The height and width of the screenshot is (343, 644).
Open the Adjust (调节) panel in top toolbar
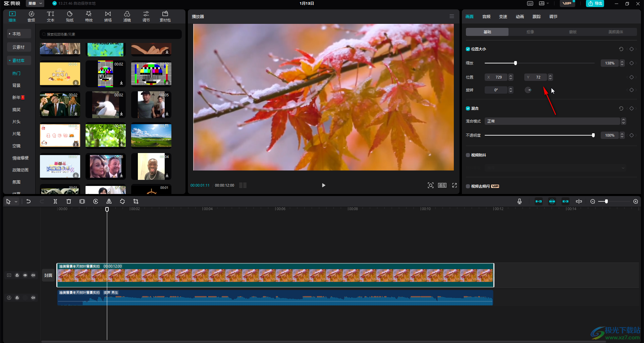click(x=146, y=16)
